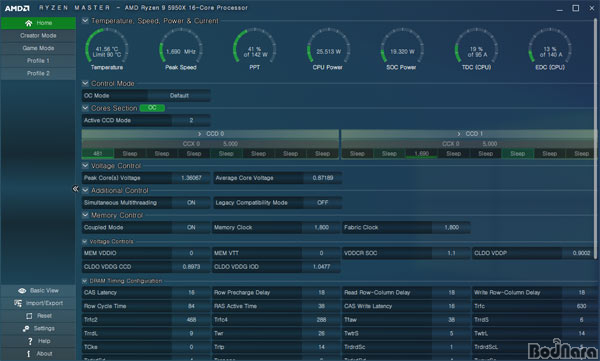
Task: Click MEM VTT value field
Action: coord(321,253)
